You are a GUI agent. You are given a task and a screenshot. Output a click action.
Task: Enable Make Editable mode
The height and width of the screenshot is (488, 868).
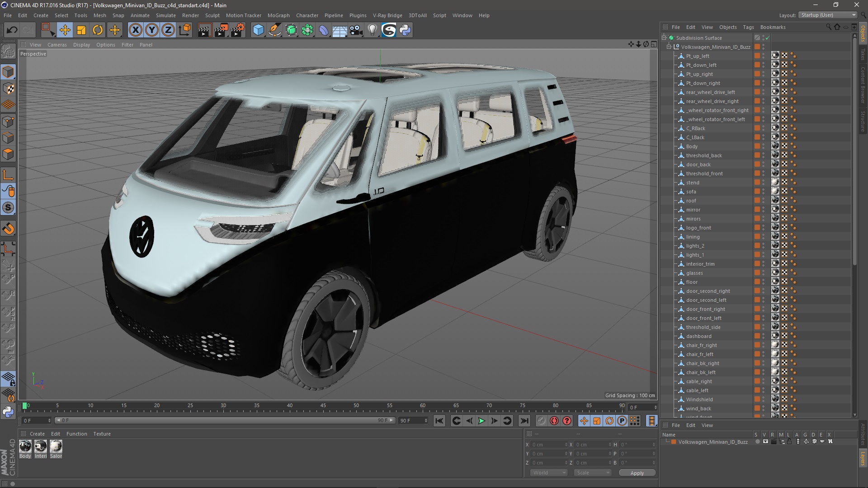pyautogui.click(x=8, y=52)
